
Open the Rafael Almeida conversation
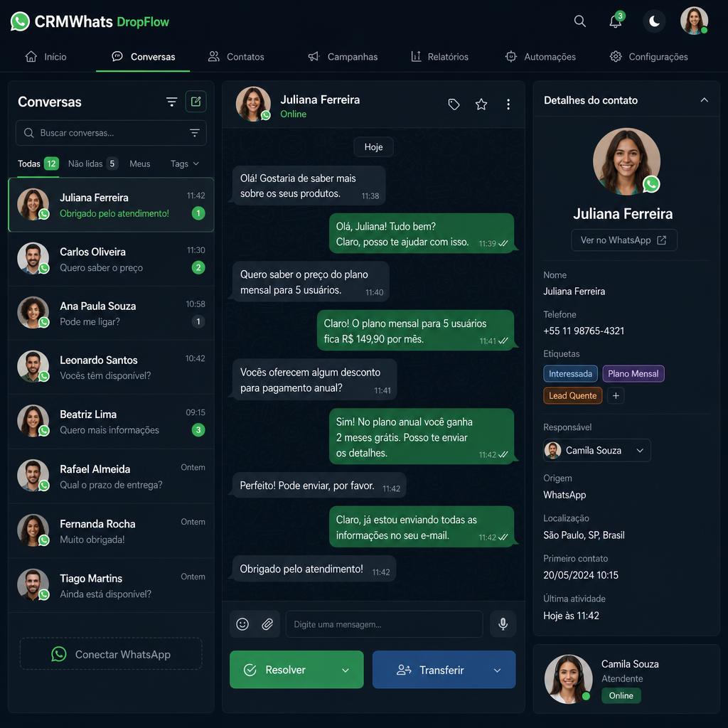click(111, 476)
